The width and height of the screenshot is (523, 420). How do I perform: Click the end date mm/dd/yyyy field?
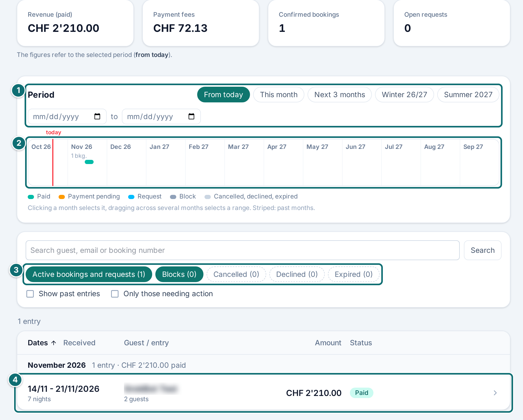(161, 116)
